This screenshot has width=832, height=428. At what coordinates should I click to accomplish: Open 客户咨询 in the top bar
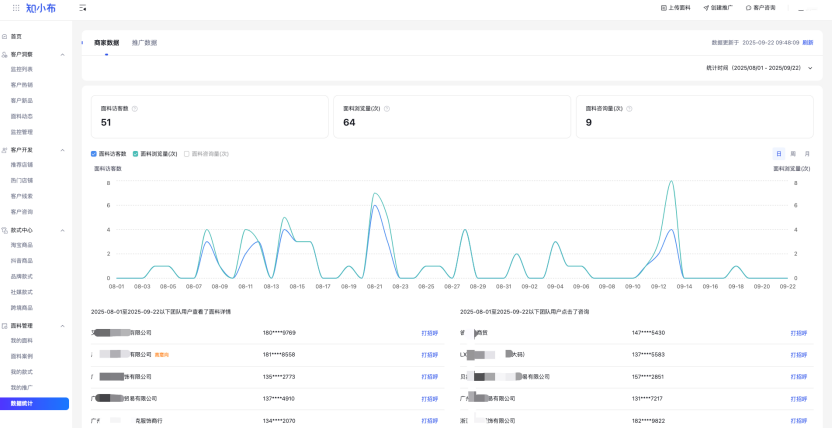click(760, 8)
